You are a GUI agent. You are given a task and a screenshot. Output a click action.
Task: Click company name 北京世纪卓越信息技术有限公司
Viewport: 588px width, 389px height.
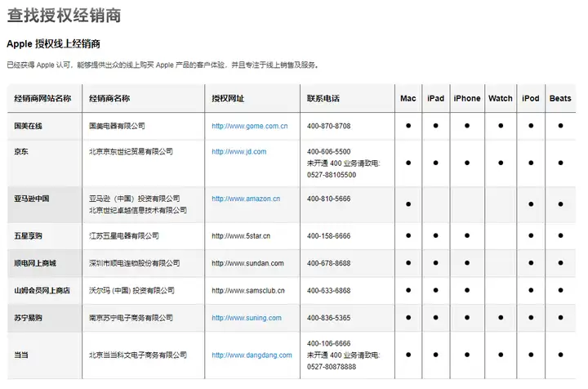coord(138,210)
